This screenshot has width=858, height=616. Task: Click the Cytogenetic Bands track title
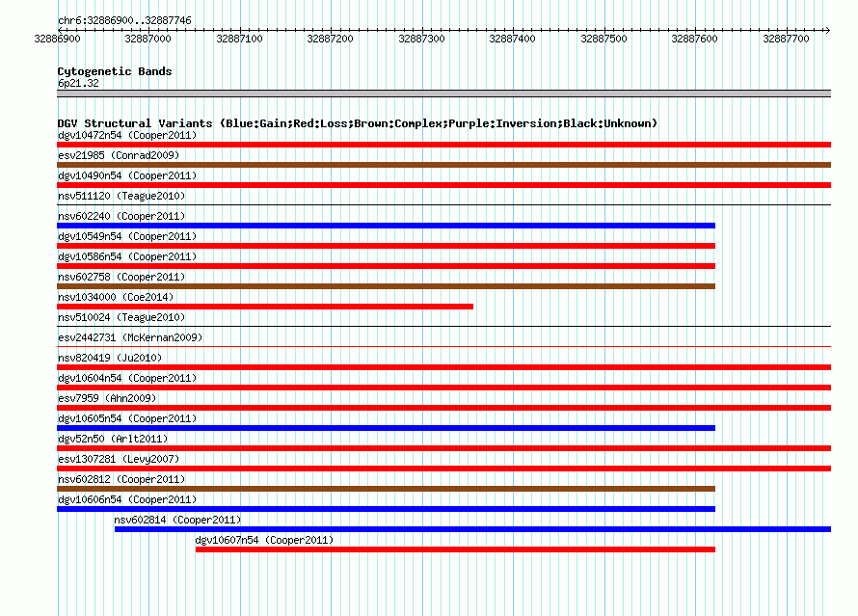point(115,71)
